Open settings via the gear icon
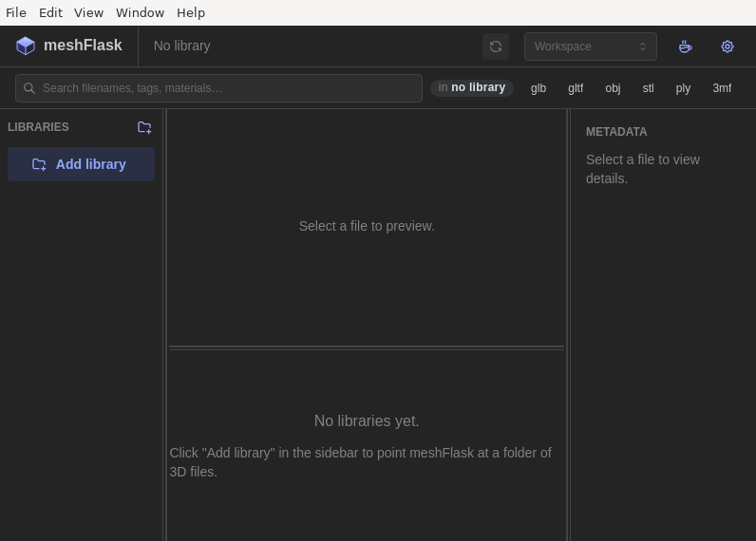Screen dimensions: 756x541 pyautogui.click(x=728, y=47)
